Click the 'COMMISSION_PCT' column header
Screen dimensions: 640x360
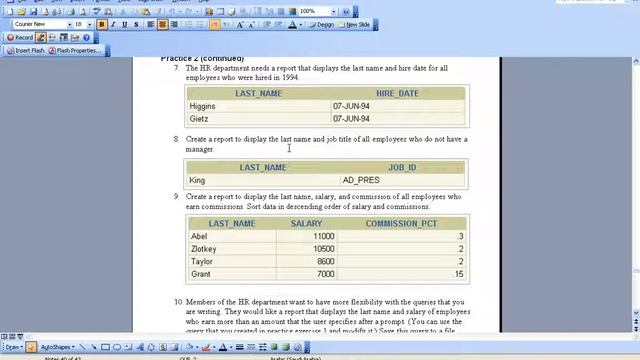tap(402, 224)
